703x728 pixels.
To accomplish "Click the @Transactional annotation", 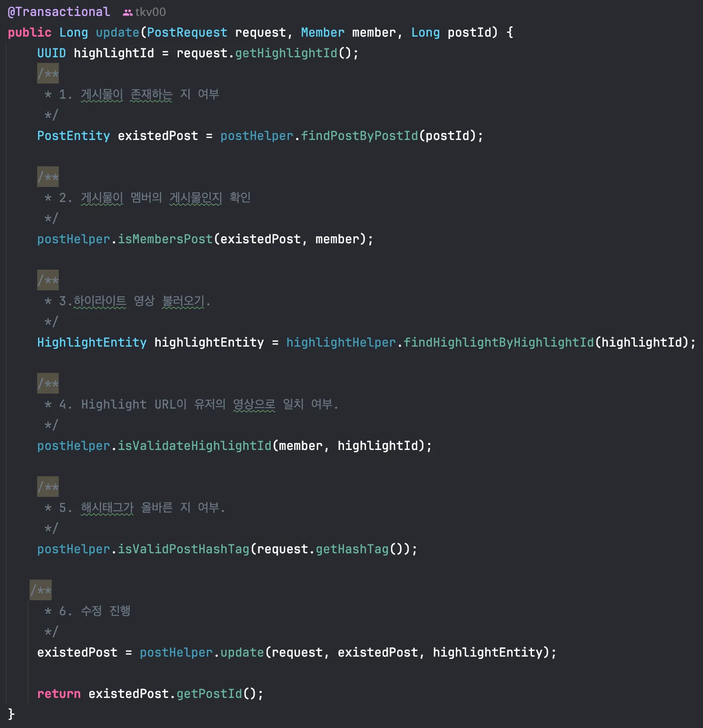I will 59,12.
